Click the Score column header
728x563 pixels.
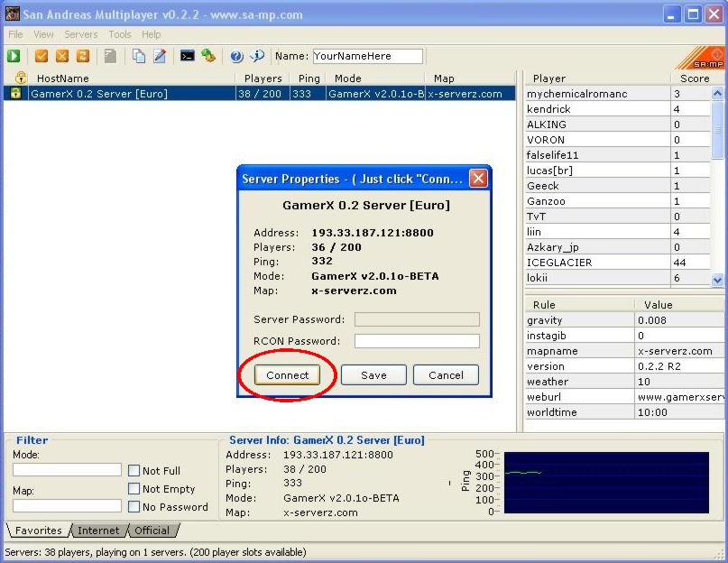(x=695, y=78)
